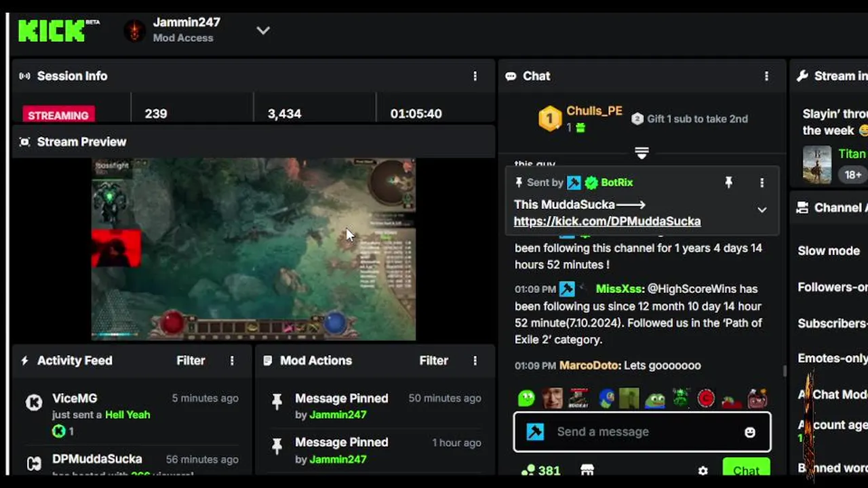Insert the green blob emote

(x=526, y=398)
